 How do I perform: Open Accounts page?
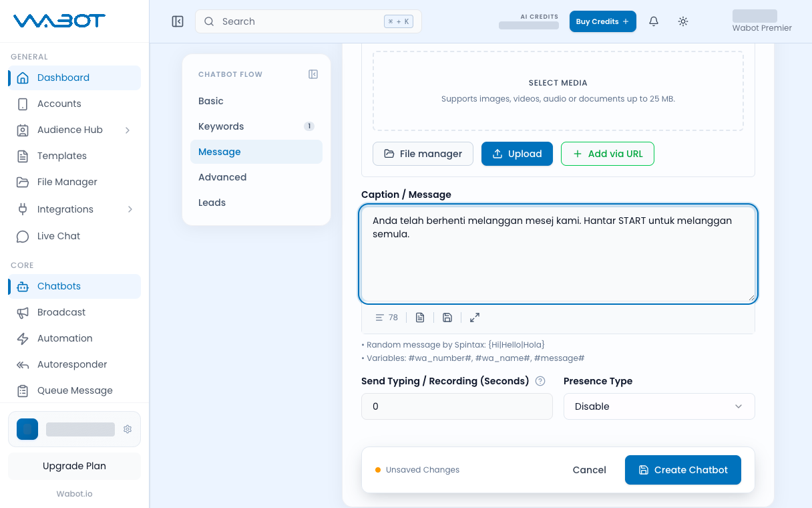point(75,104)
